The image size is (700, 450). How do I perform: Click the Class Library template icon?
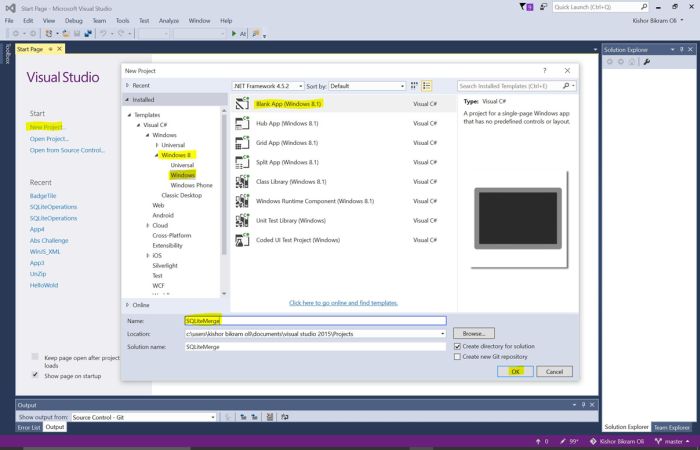[242, 182]
